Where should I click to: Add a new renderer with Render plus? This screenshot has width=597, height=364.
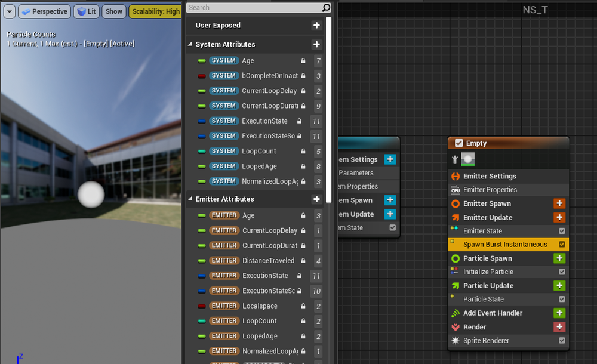559,326
